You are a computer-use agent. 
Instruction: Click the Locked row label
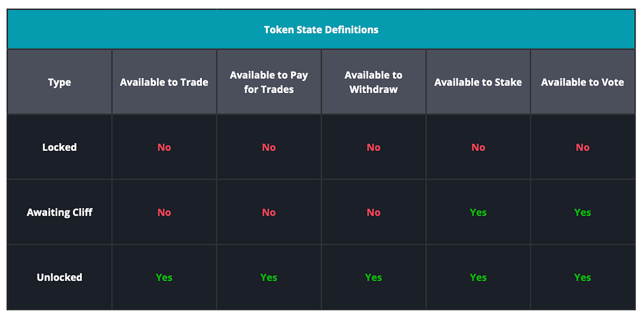(60, 147)
